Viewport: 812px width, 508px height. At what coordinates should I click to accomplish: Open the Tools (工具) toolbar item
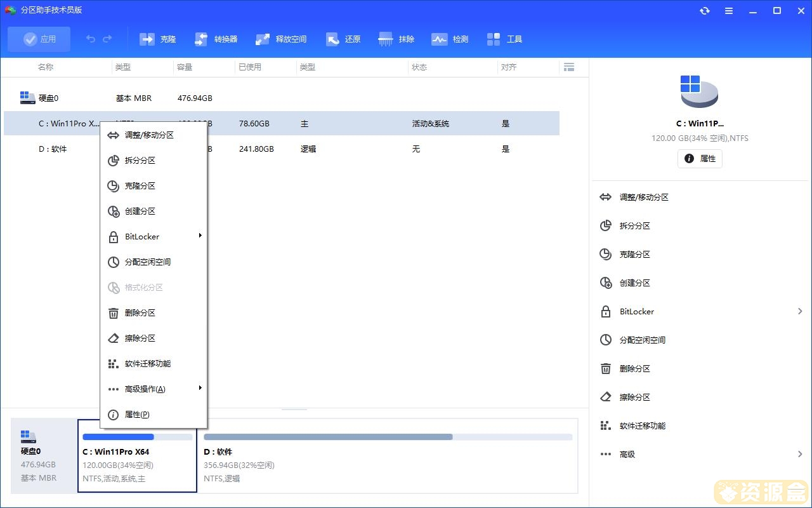504,39
